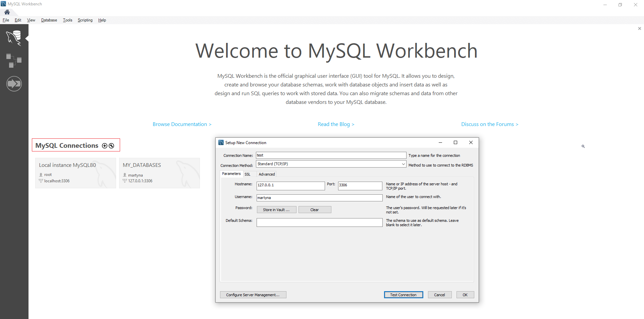Open the Database menu

(x=49, y=20)
